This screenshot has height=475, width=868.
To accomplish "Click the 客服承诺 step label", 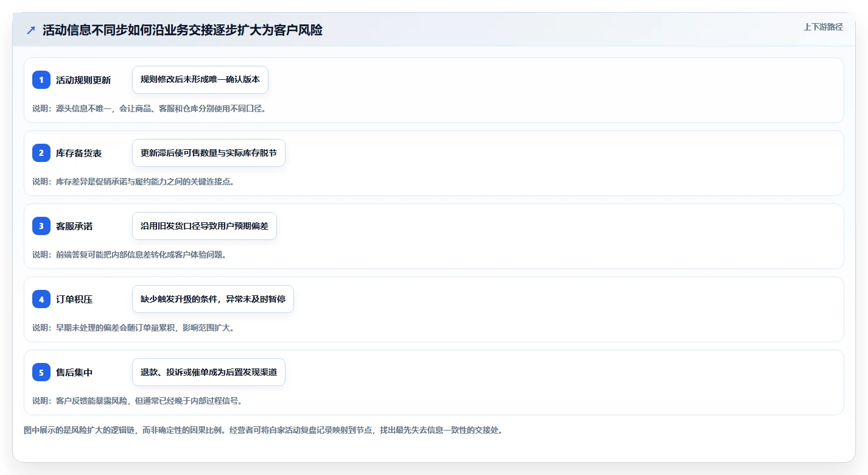I will [74, 226].
